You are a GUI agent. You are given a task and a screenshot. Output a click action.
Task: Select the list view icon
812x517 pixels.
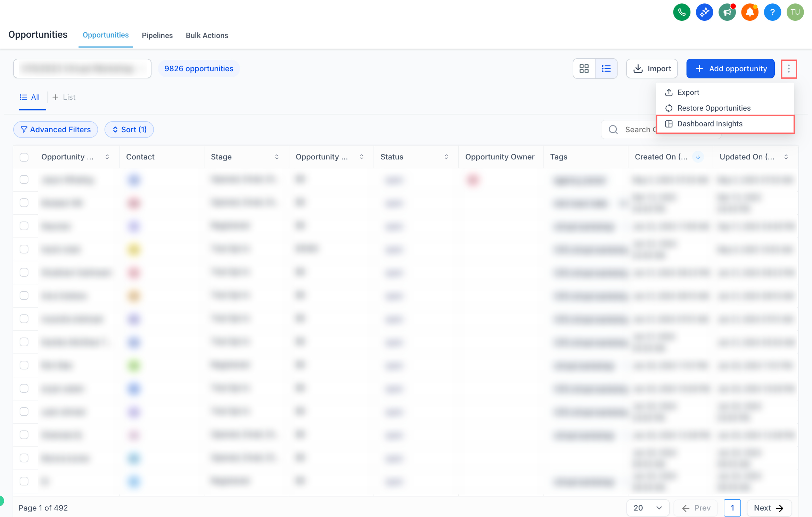click(x=606, y=69)
